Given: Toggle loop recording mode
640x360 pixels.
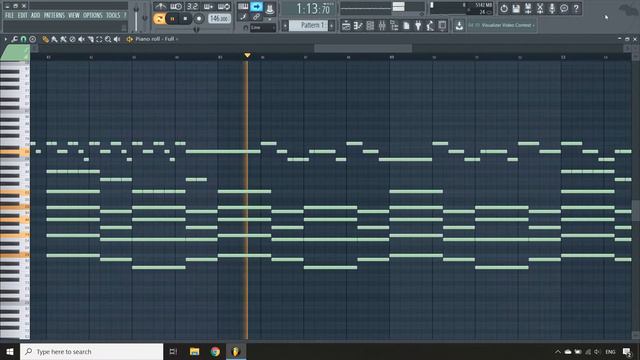Looking at the screenshot, I should pos(224,7).
